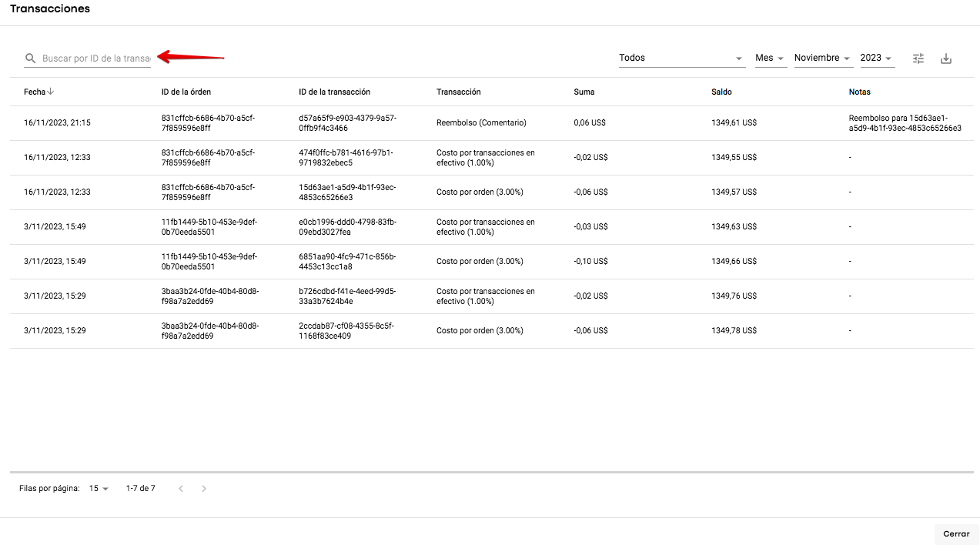Click the -0,10 US$ amount

click(x=591, y=261)
